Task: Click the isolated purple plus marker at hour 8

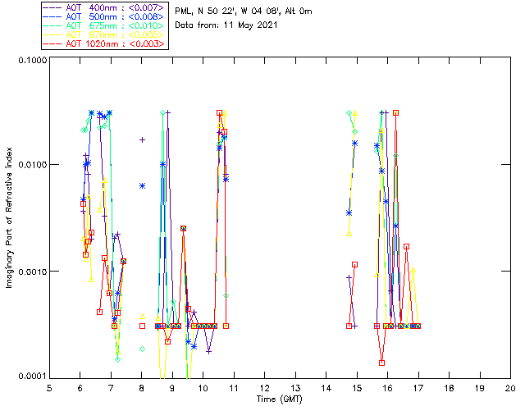Action: pyautogui.click(x=142, y=139)
